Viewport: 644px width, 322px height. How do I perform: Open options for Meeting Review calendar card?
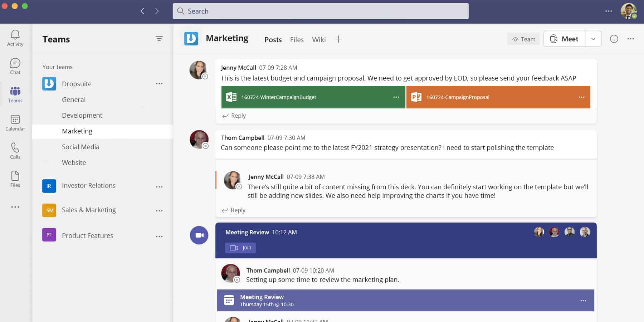(x=583, y=301)
